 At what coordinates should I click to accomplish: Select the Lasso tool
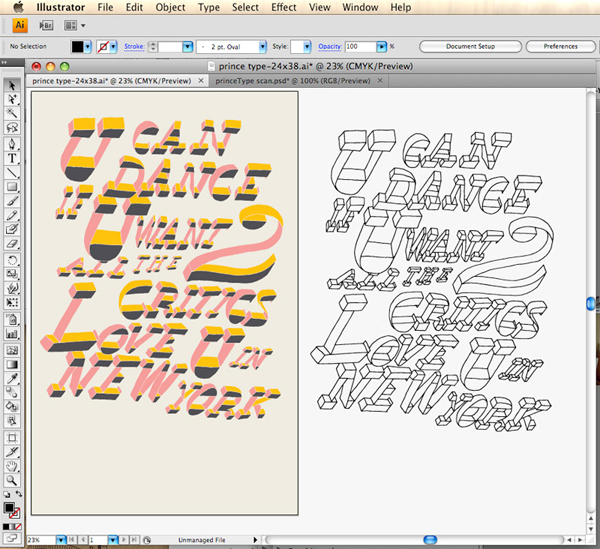pyautogui.click(x=12, y=127)
